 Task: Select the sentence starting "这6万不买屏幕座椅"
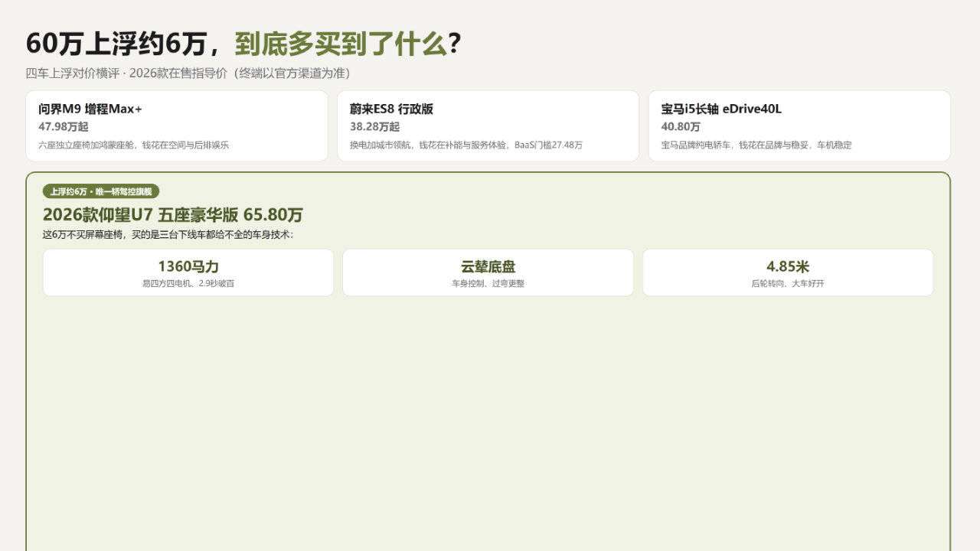click(x=168, y=235)
